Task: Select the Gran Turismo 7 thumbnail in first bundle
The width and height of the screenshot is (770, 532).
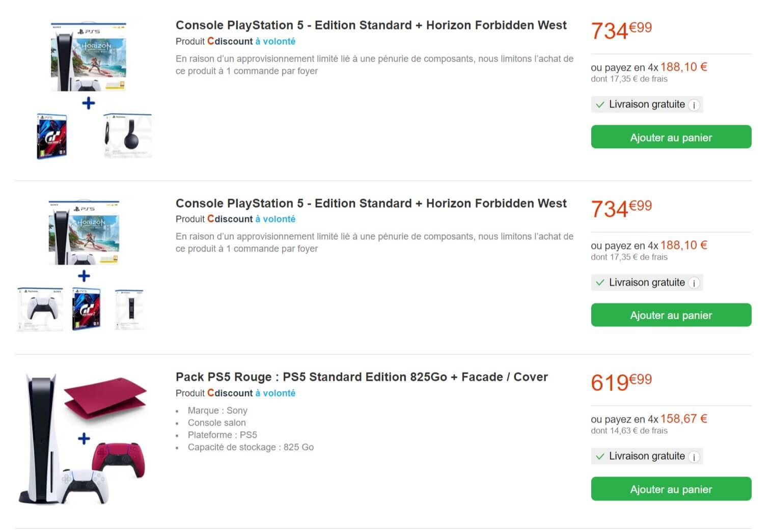Action: 52,136
